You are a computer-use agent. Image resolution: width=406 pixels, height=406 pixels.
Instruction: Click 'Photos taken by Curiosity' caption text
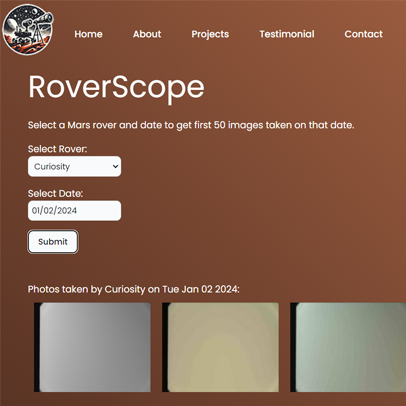133,289
